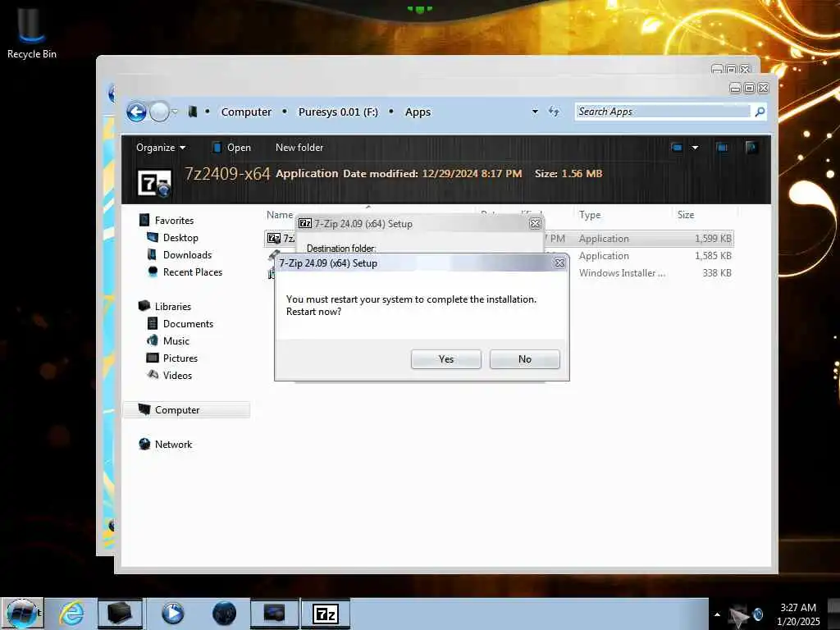
Task: Click the blue round tray icon
Action: [757, 614]
